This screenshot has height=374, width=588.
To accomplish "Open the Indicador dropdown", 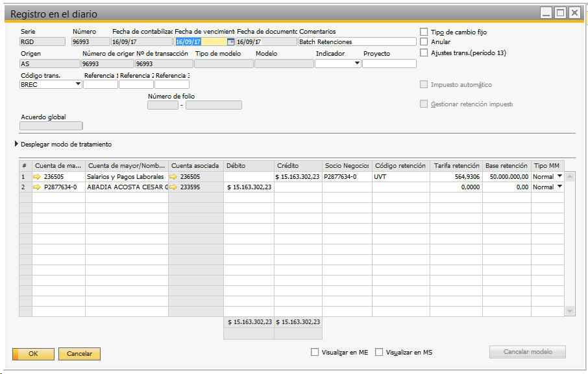I will 357,64.
